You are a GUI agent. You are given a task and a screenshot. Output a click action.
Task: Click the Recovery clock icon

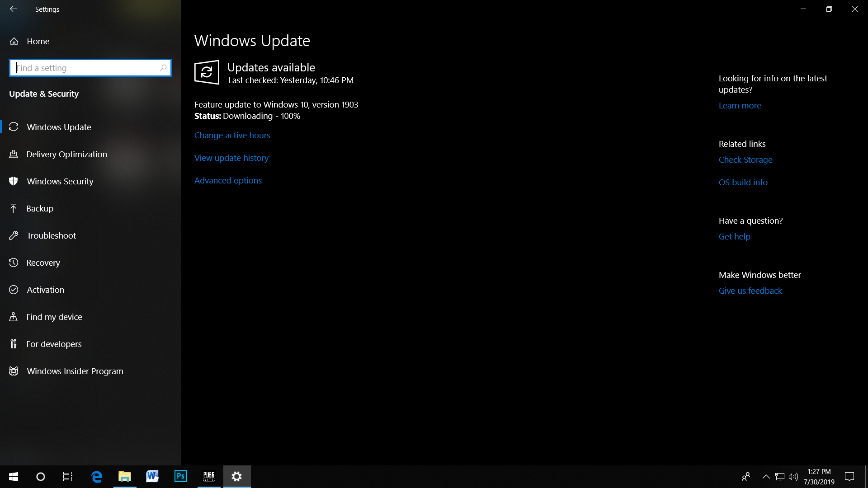14,263
